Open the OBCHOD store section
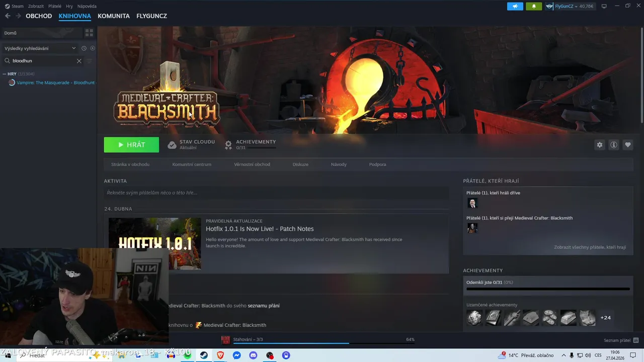This screenshot has width=644, height=362. (x=39, y=16)
